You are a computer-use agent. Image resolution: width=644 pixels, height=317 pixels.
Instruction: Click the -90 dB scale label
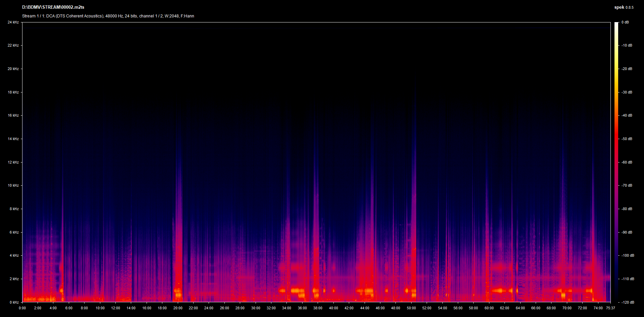click(x=627, y=232)
